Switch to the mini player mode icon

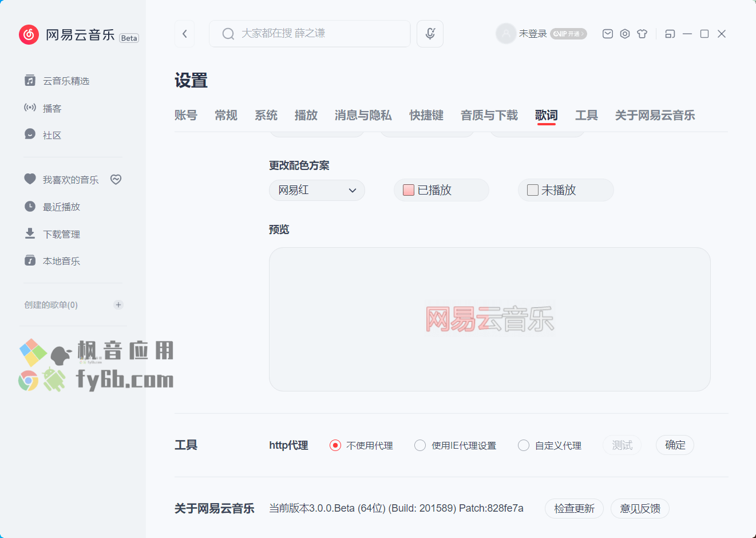click(x=670, y=34)
